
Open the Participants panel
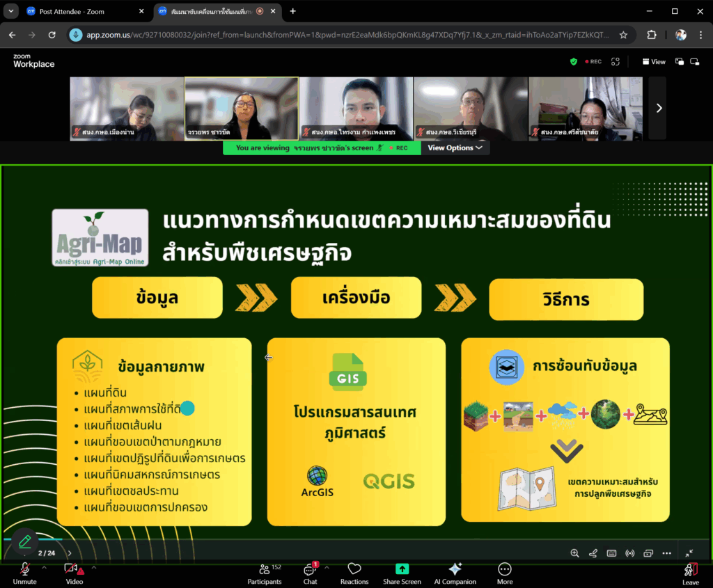pos(265,573)
